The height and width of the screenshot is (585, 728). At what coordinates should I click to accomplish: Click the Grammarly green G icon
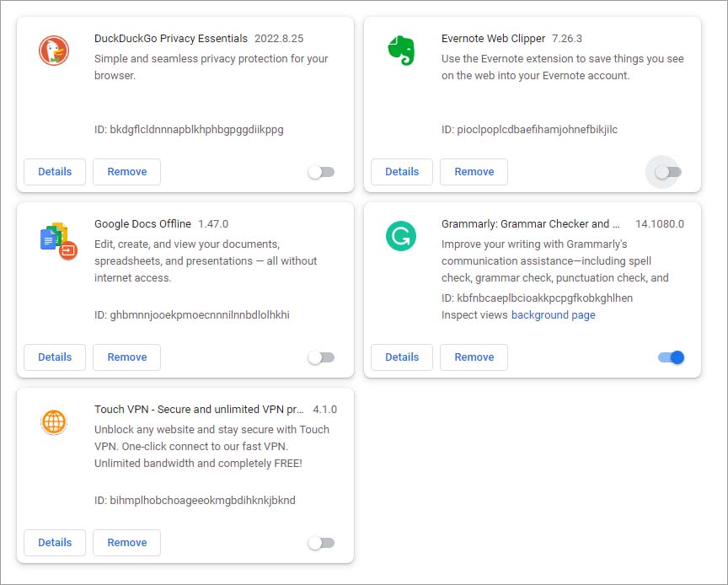pos(401,236)
